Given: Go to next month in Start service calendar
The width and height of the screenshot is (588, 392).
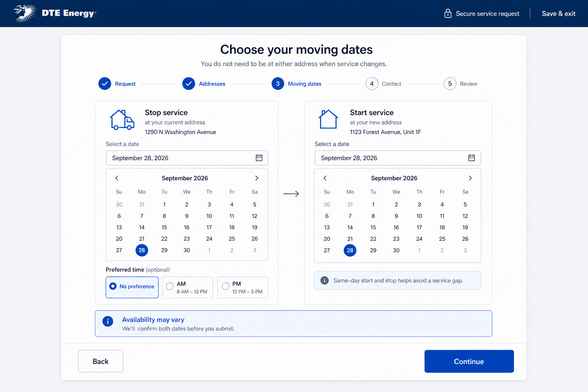Looking at the screenshot, I should coord(470,178).
